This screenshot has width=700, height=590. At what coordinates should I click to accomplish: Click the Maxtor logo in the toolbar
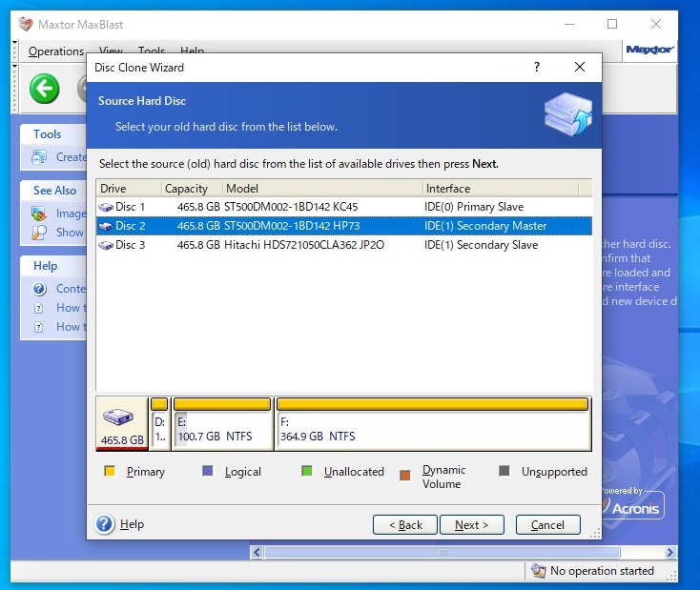(x=649, y=50)
